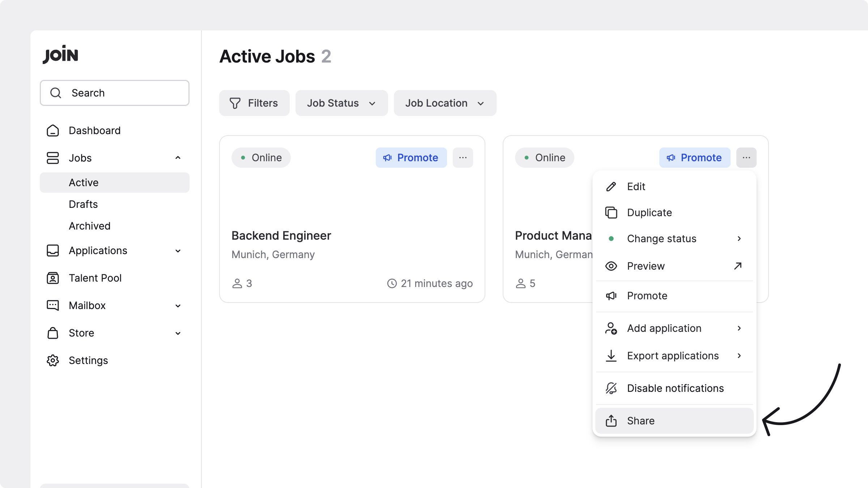Select Export applications menu entry

pos(673,356)
